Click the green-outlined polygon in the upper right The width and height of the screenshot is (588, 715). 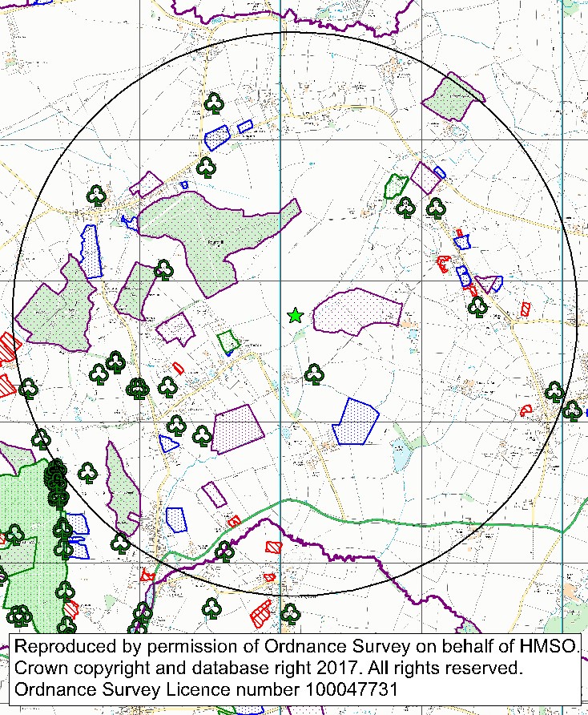point(394,186)
